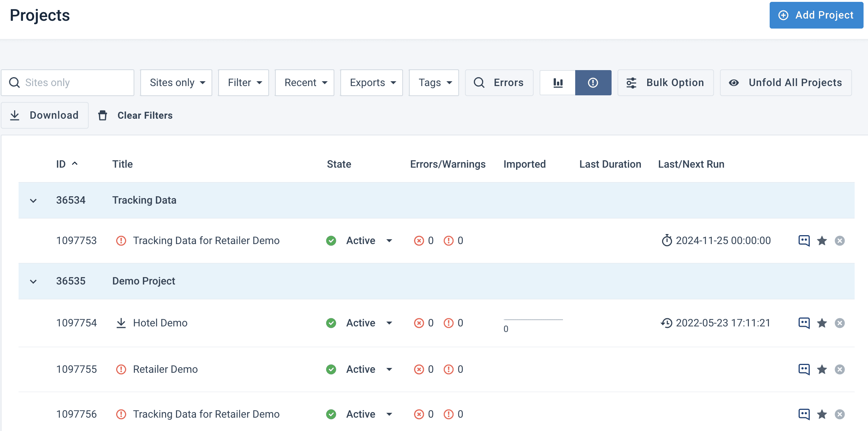Viewport: 868px width, 431px height.
Task: Click Hotel Demo download icon
Action: click(x=121, y=323)
